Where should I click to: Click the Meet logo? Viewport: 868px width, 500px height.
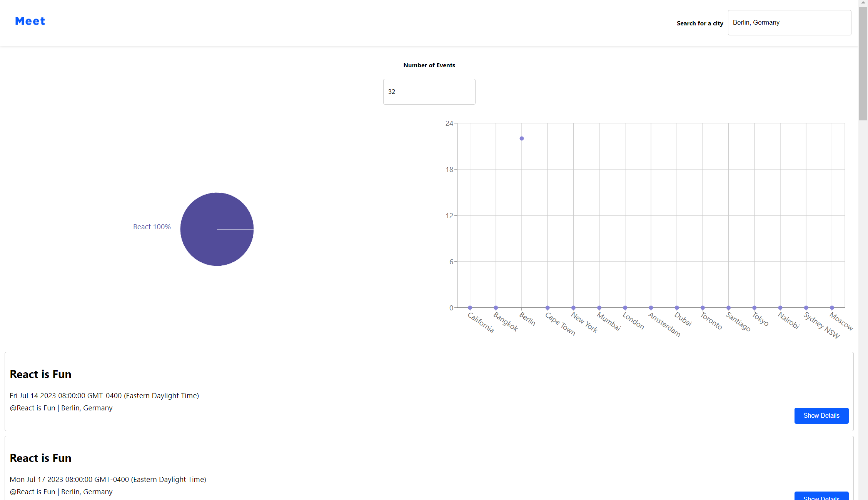(x=30, y=21)
